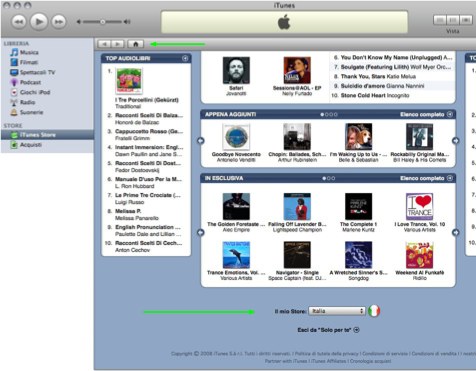
Task: Open Goodbye Novecento album cover
Action: pos(236,137)
